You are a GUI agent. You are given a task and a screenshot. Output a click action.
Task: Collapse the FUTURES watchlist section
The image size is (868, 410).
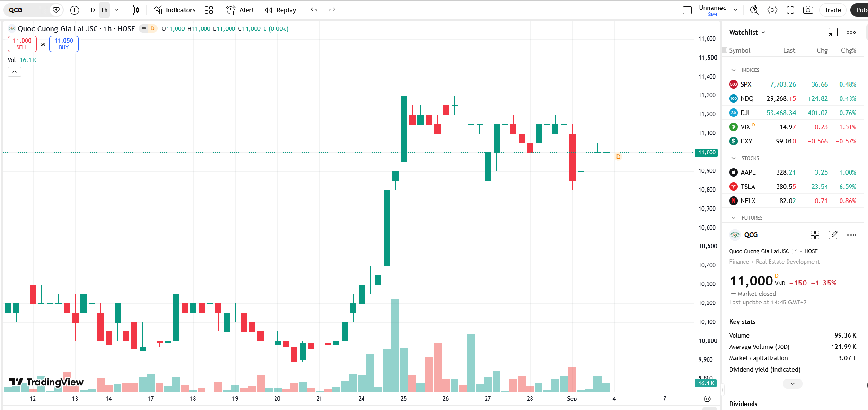tap(734, 218)
